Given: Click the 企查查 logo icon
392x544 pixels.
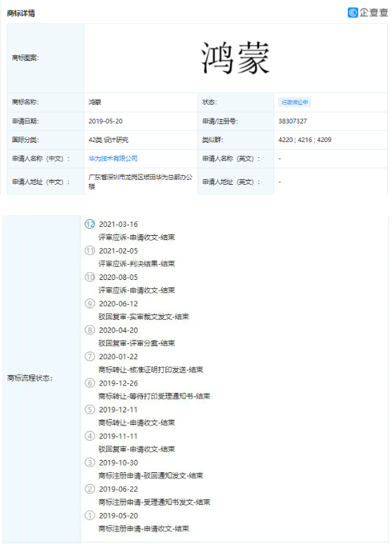Looking at the screenshot, I should tap(353, 12).
